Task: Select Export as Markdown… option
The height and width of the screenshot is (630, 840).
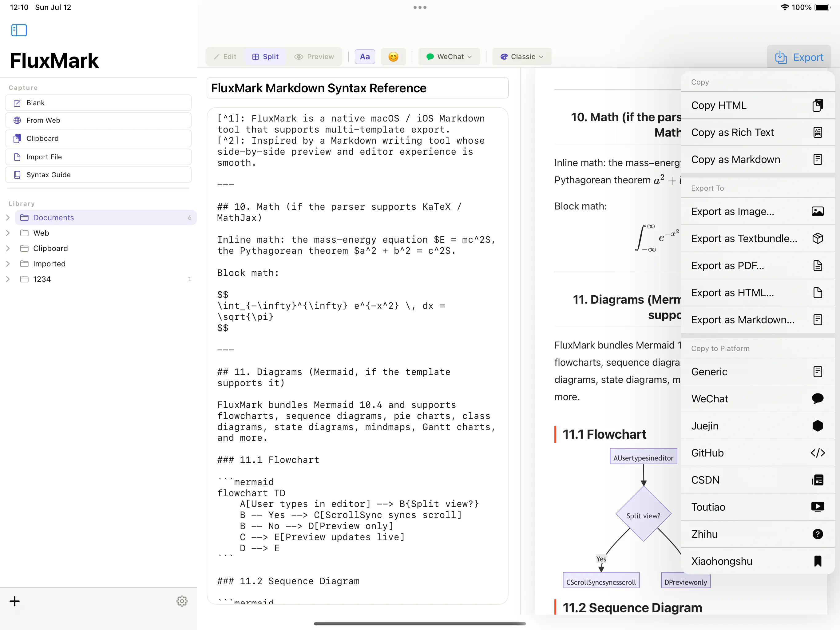Action: pyautogui.click(x=758, y=320)
